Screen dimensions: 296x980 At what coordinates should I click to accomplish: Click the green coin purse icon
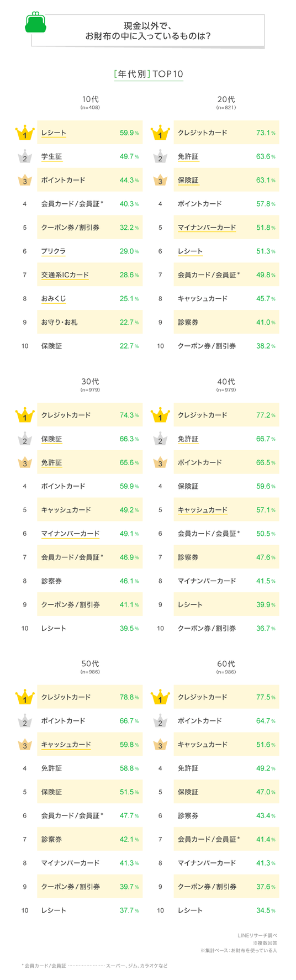(x=35, y=22)
